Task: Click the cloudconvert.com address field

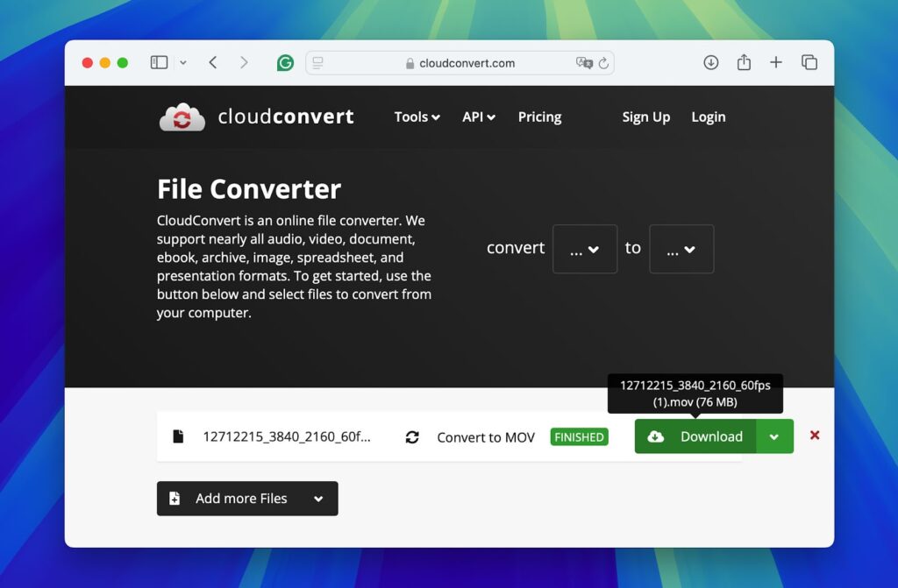Action: point(460,63)
